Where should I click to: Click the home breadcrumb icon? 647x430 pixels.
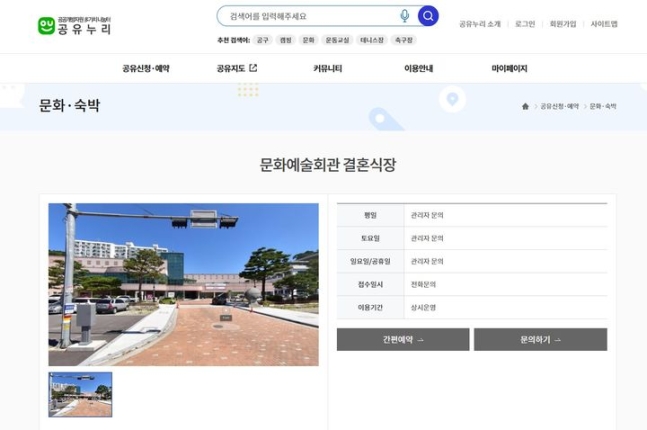tap(525, 106)
